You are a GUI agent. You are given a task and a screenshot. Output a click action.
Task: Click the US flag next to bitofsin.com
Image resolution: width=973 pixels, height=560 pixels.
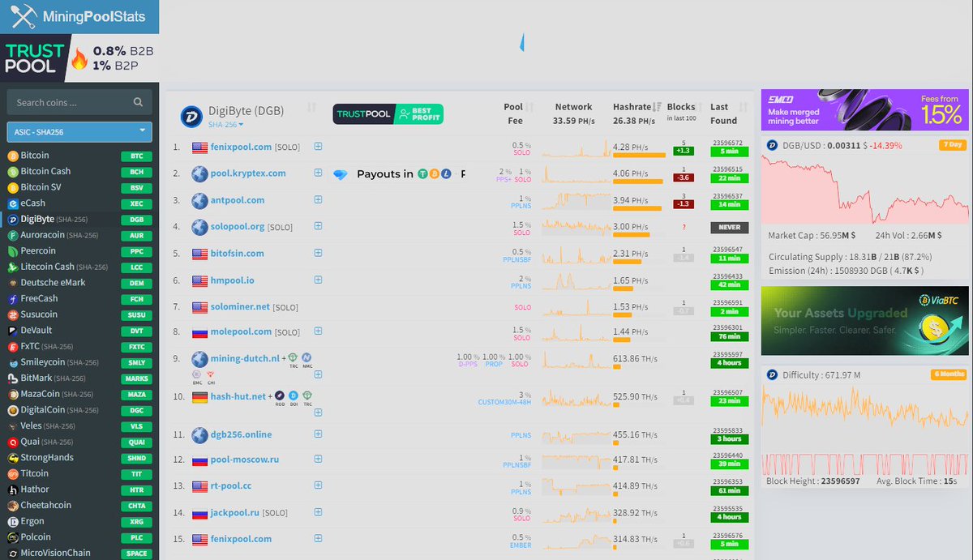click(x=199, y=254)
